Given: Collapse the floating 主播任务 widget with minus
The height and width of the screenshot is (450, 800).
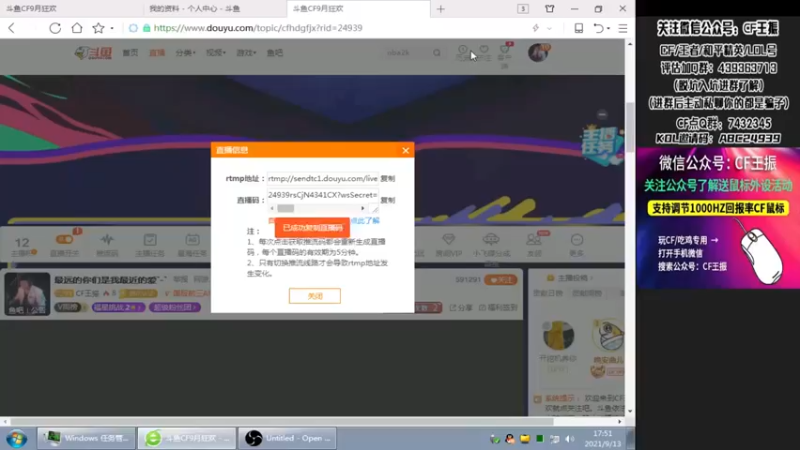Looking at the screenshot, I should click(603, 114).
